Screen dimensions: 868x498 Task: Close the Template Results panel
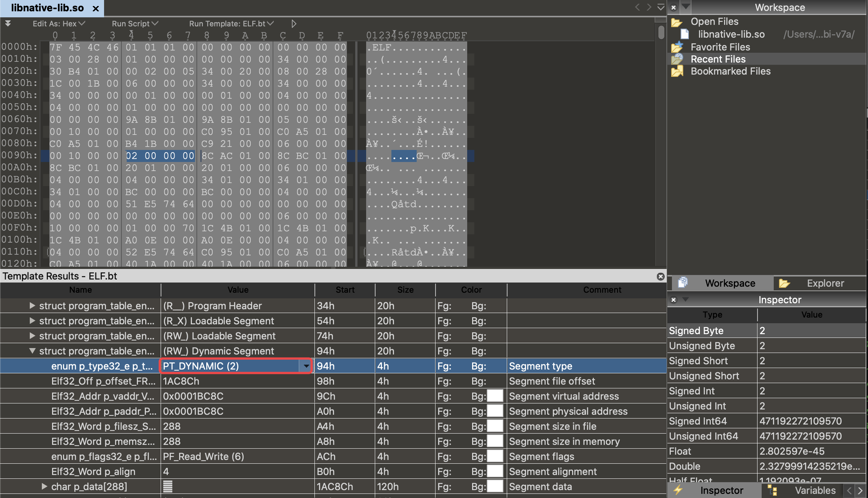pyautogui.click(x=660, y=276)
